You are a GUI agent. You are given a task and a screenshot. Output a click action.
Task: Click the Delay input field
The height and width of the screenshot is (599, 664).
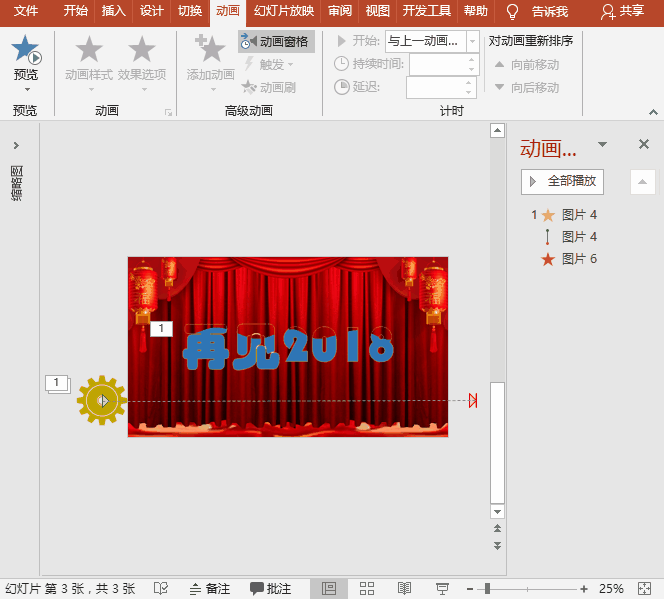click(x=435, y=87)
